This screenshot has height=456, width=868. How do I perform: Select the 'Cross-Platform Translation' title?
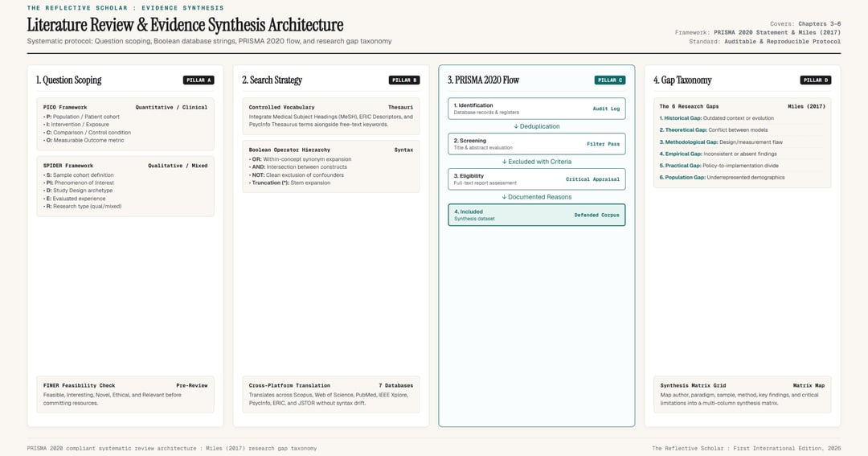[289, 386]
